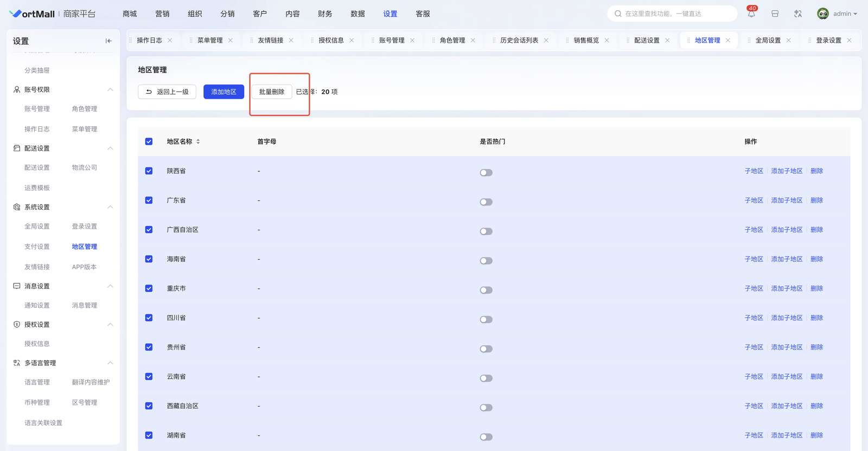Viewport: 868px width, 451px height.
Task: Click the 批量删除 button
Action: [272, 92]
